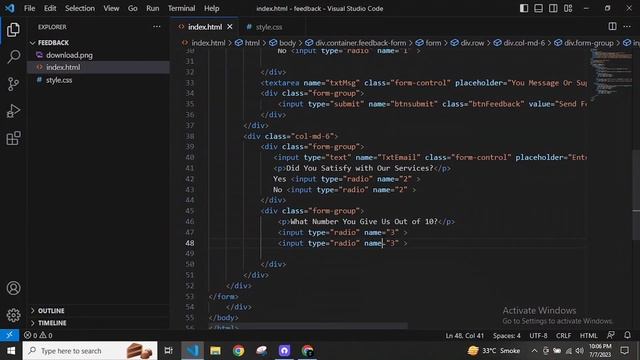Click the taskbar clock showing 10:06 PM
Viewport: 640px width, 360px height.
pos(600,351)
